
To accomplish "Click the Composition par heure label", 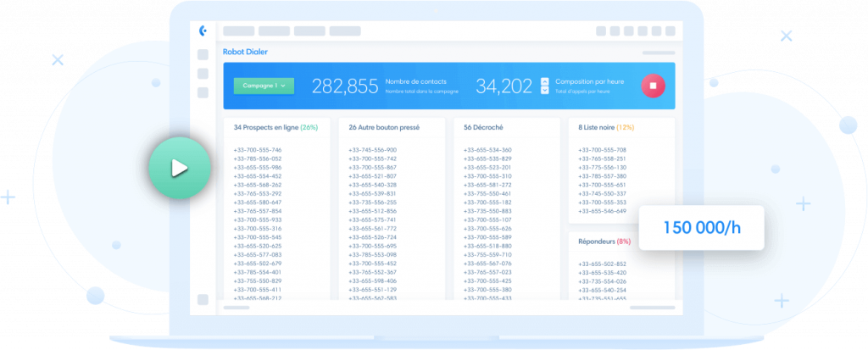I will pyautogui.click(x=590, y=81).
